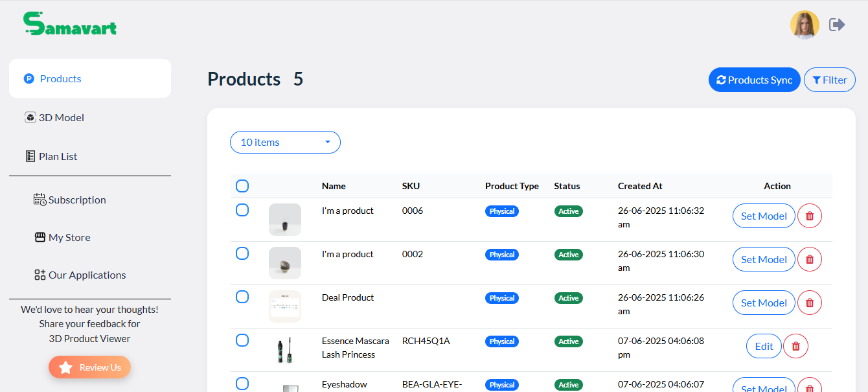
Task: Click the Plan List icon
Action: 30,156
